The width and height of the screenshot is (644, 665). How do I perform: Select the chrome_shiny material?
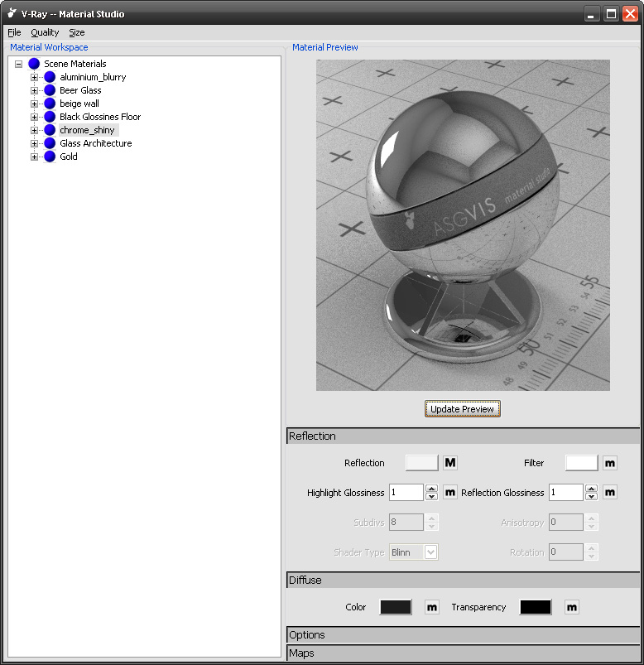point(88,130)
